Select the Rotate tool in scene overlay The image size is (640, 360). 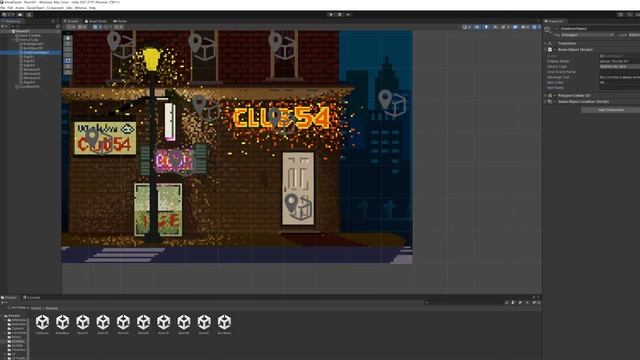coord(68,49)
